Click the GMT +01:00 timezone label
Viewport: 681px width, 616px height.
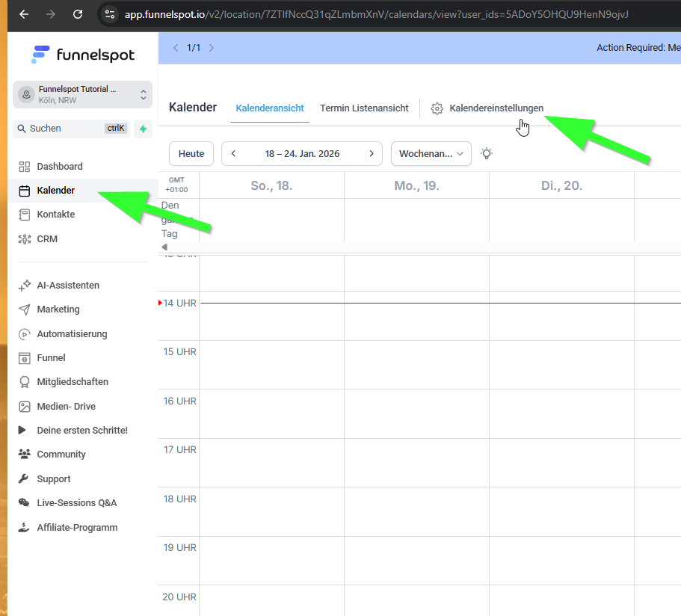click(x=176, y=185)
